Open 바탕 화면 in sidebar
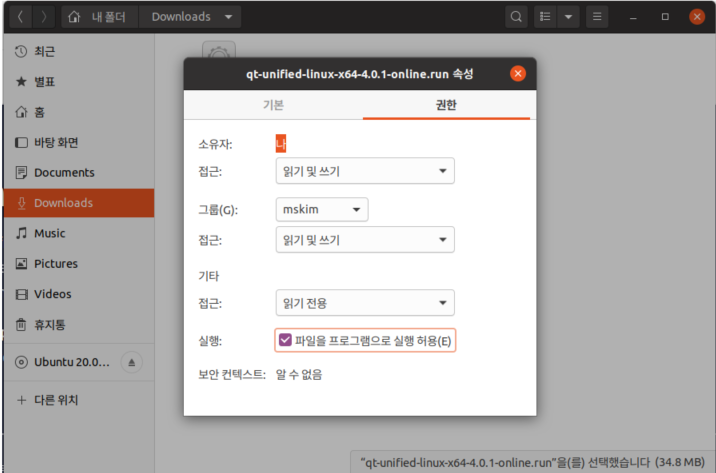 point(79,142)
